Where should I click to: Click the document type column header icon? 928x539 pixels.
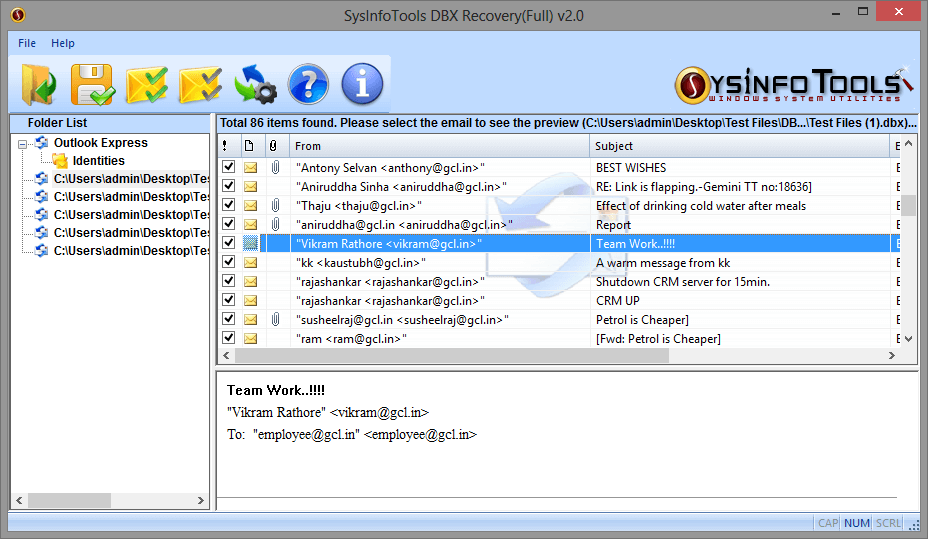(x=249, y=146)
